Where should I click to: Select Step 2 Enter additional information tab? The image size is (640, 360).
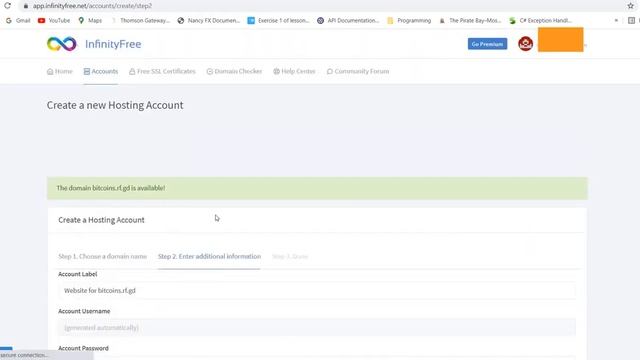209,256
